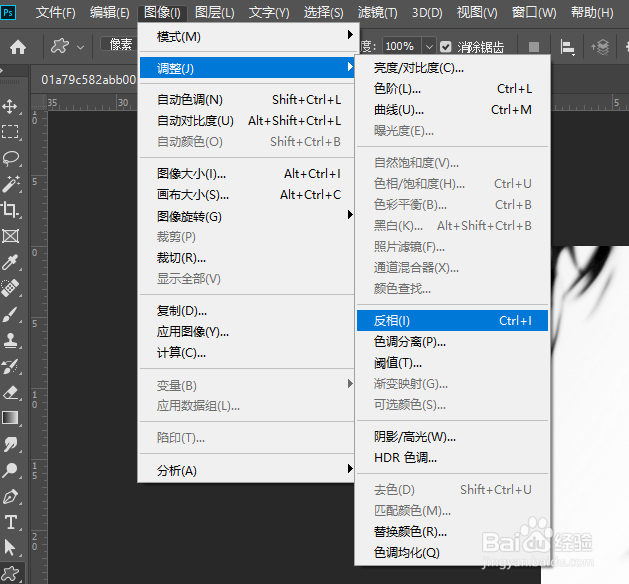Select the Gradient tool
The width and height of the screenshot is (629, 584).
click(10, 418)
